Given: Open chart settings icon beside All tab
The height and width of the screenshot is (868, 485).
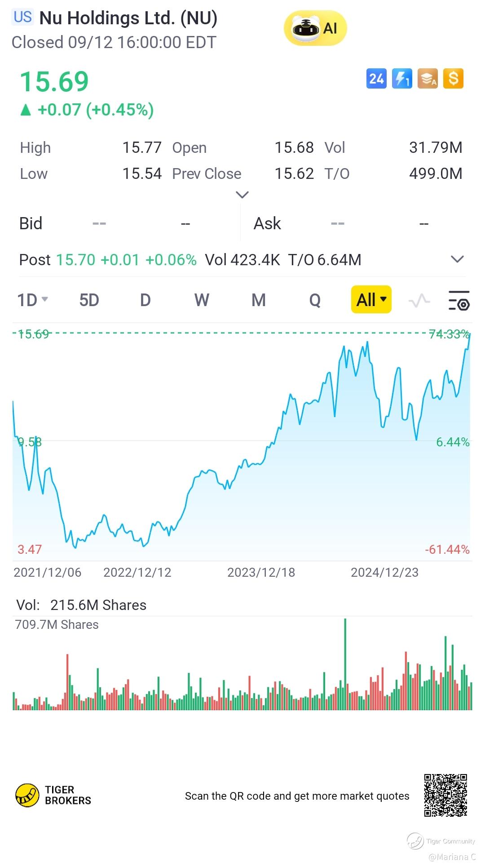Looking at the screenshot, I should pos(459,300).
